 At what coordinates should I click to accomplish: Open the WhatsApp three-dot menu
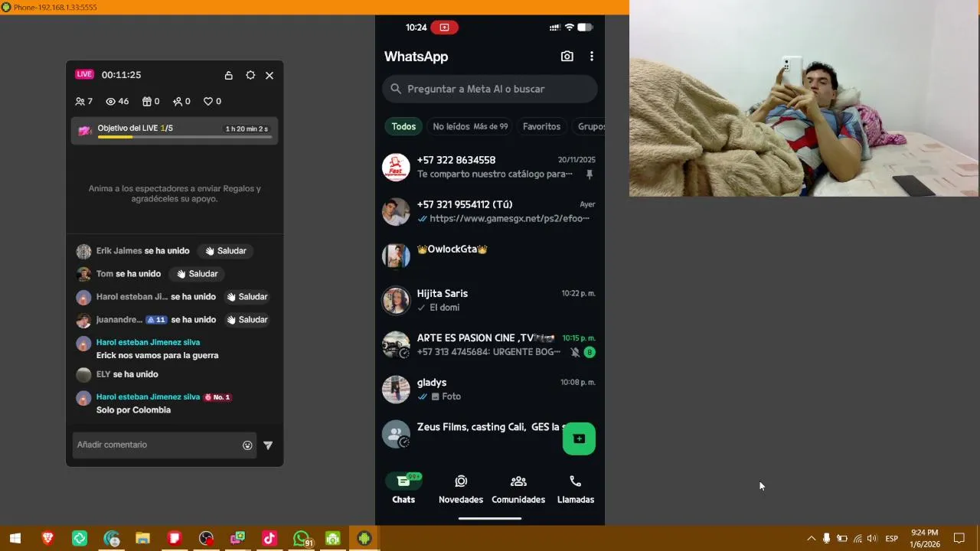(x=591, y=57)
